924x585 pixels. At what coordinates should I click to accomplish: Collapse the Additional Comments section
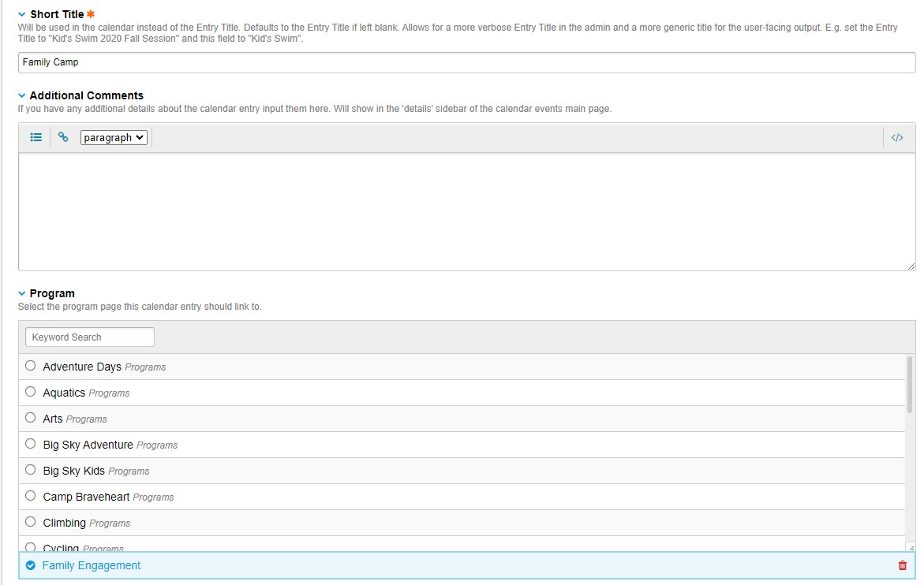pyautogui.click(x=22, y=95)
